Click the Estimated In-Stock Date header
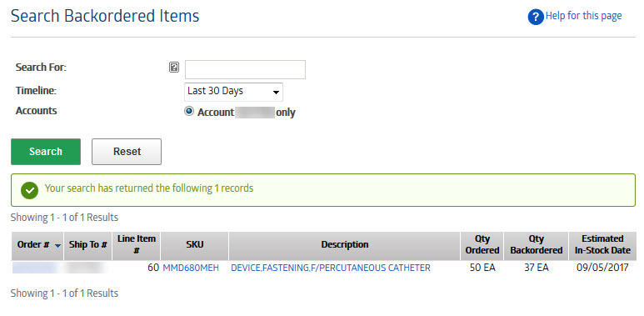The height and width of the screenshot is (316, 644). pyautogui.click(x=602, y=245)
